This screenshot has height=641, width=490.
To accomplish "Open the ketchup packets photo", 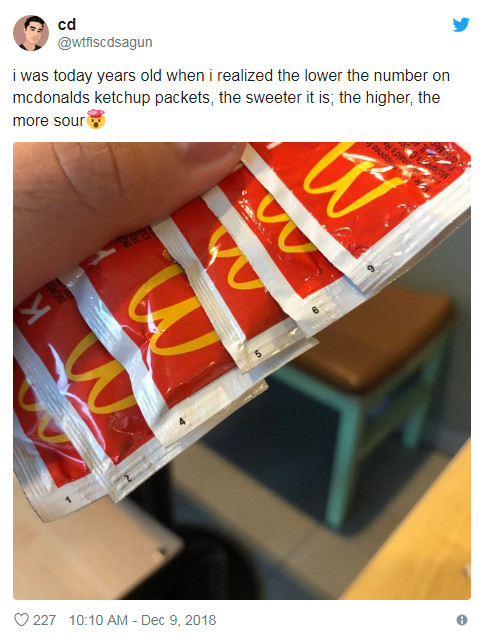I will [x=242, y=371].
